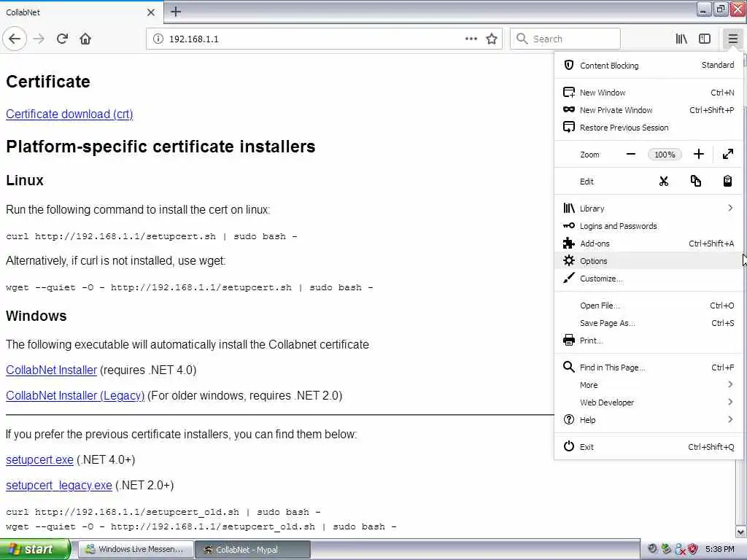
Task: Cut selection with the scissors icon
Action: pos(664,182)
